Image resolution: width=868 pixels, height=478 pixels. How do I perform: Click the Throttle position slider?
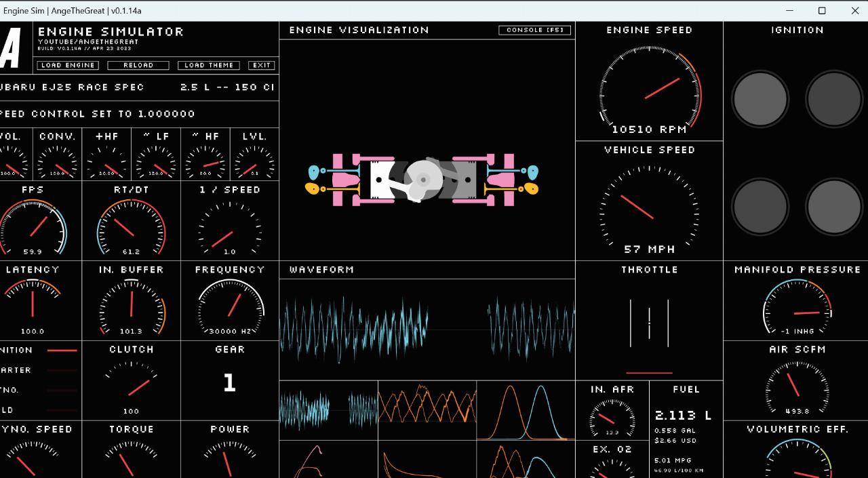pos(649,322)
